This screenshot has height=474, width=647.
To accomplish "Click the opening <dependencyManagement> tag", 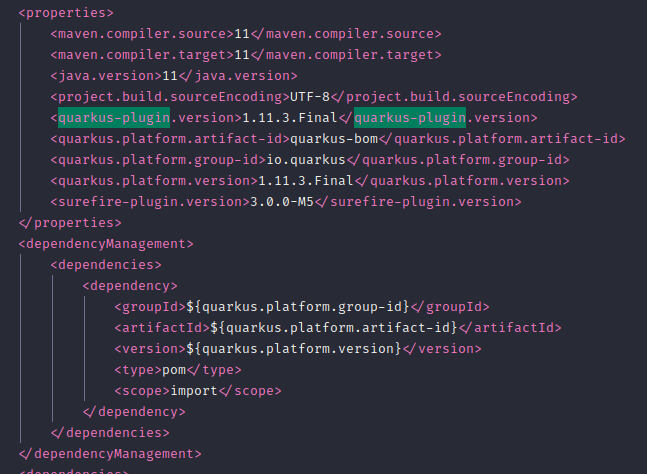I will 106,244.
